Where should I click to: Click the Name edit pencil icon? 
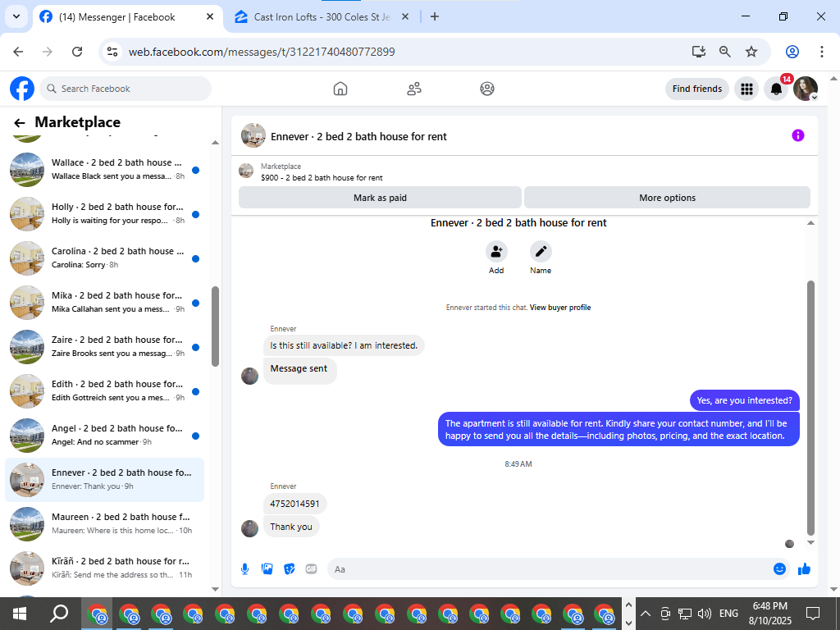coord(541,251)
